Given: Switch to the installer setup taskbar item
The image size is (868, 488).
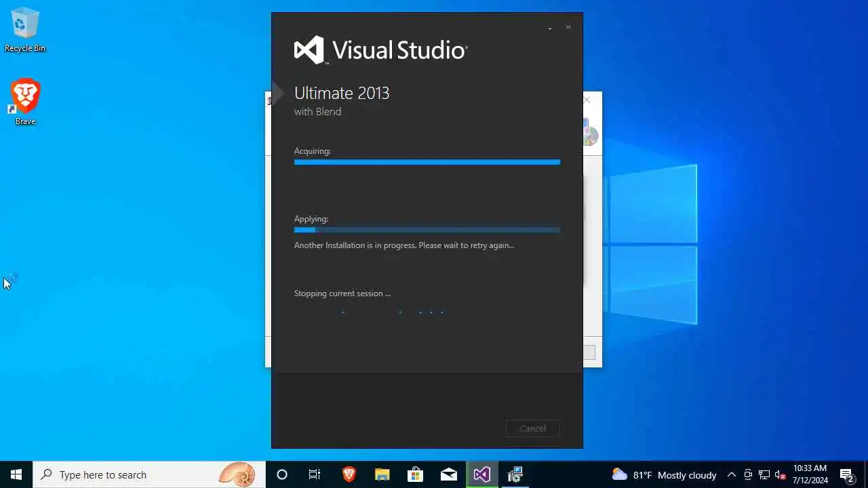Looking at the screenshot, I should [515, 474].
